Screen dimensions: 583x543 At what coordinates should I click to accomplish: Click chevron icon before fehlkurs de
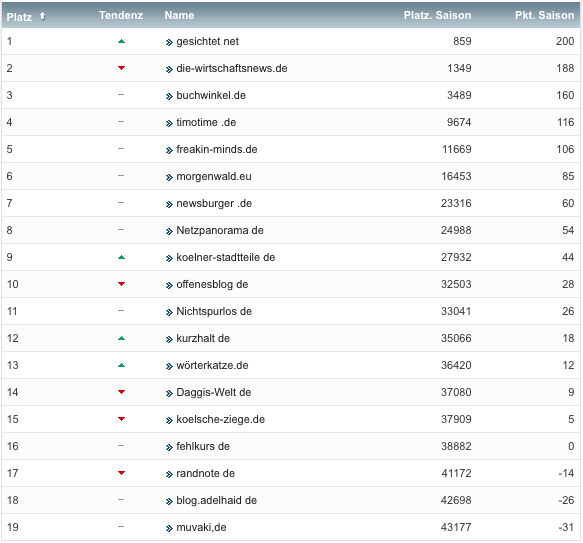(x=169, y=447)
